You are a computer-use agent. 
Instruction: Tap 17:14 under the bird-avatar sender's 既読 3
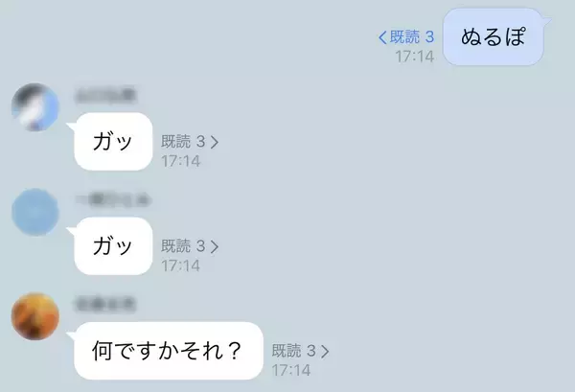[181, 161]
